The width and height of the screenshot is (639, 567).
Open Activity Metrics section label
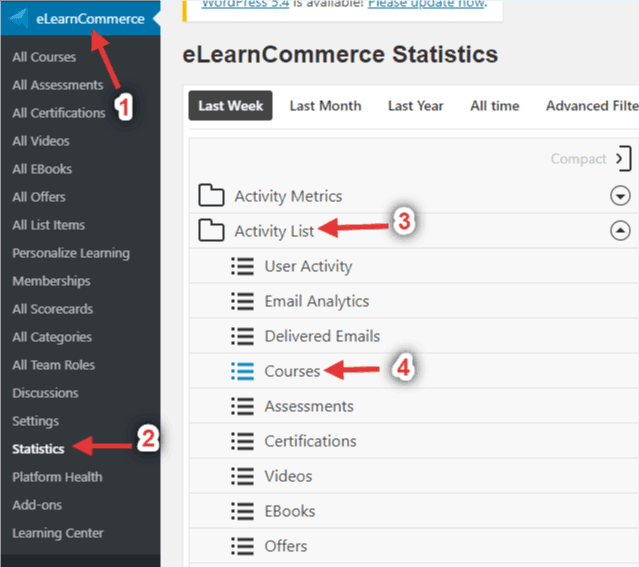(x=288, y=196)
